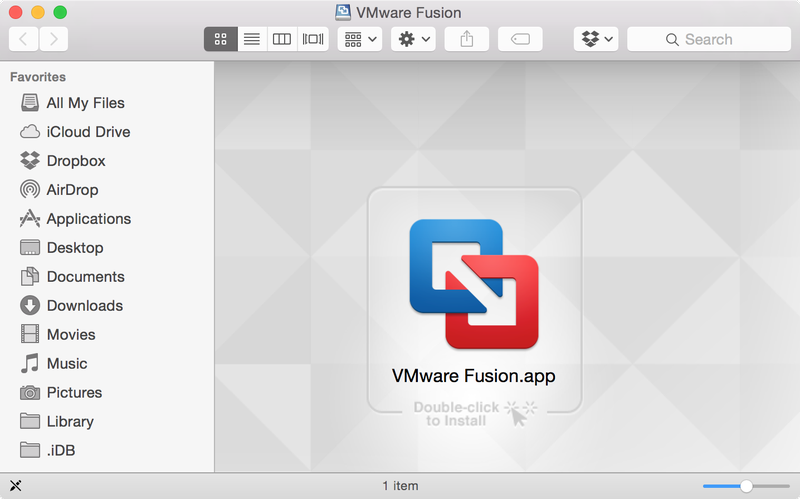Click the Edit Tags toolbar button
This screenshot has width=800, height=499.
(x=520, y=39)
